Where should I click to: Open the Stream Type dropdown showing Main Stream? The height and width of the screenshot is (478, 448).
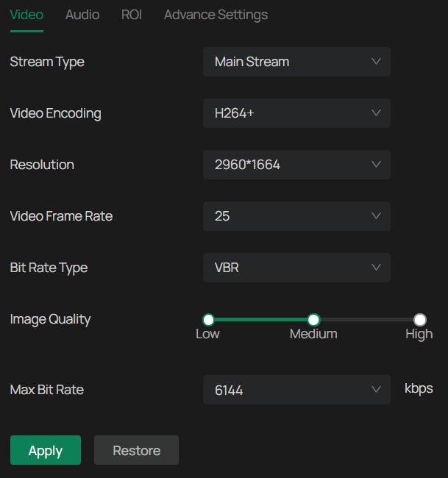(x=296, y=62)
